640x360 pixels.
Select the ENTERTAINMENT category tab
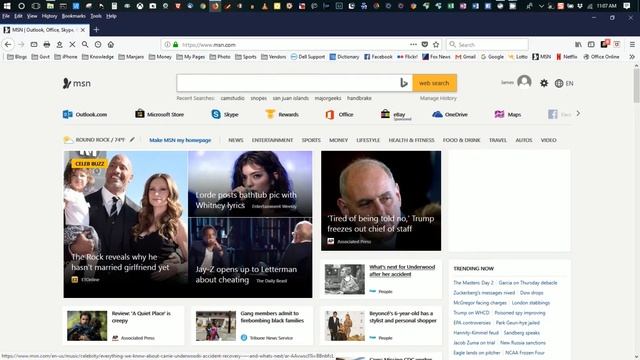(272, 140)
